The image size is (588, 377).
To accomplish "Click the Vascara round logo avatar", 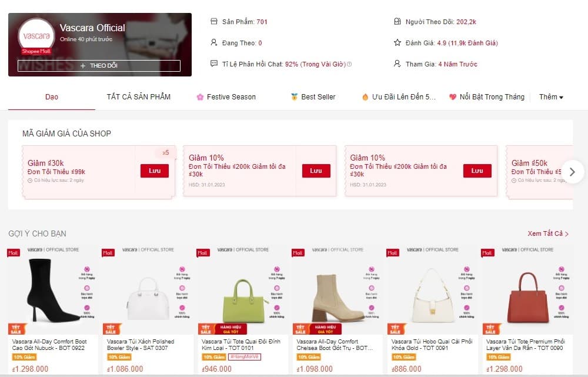I will tap(36, 36).
